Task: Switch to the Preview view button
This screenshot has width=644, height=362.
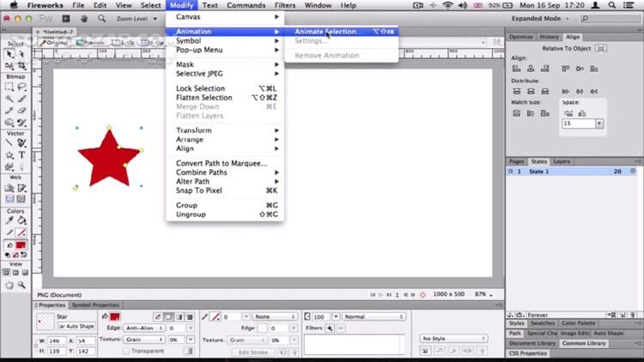Action: click(89, 42)
